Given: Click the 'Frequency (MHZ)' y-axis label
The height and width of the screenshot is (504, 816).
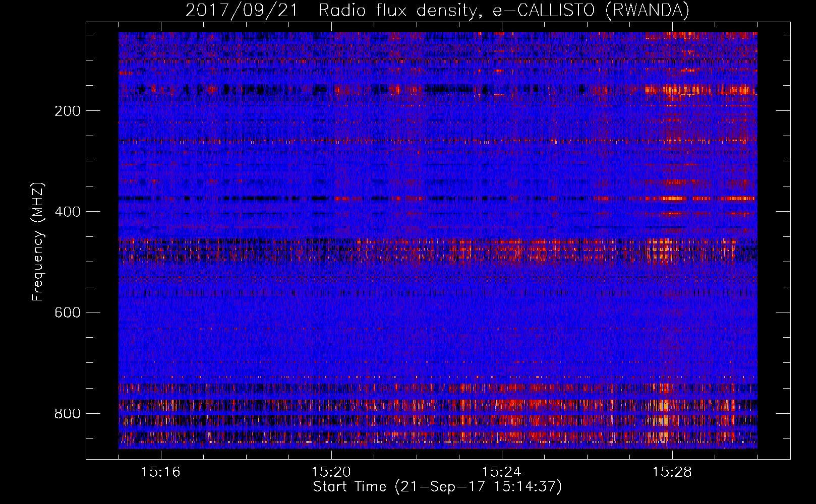Looking at the screenshot, I should click(38, 242).
